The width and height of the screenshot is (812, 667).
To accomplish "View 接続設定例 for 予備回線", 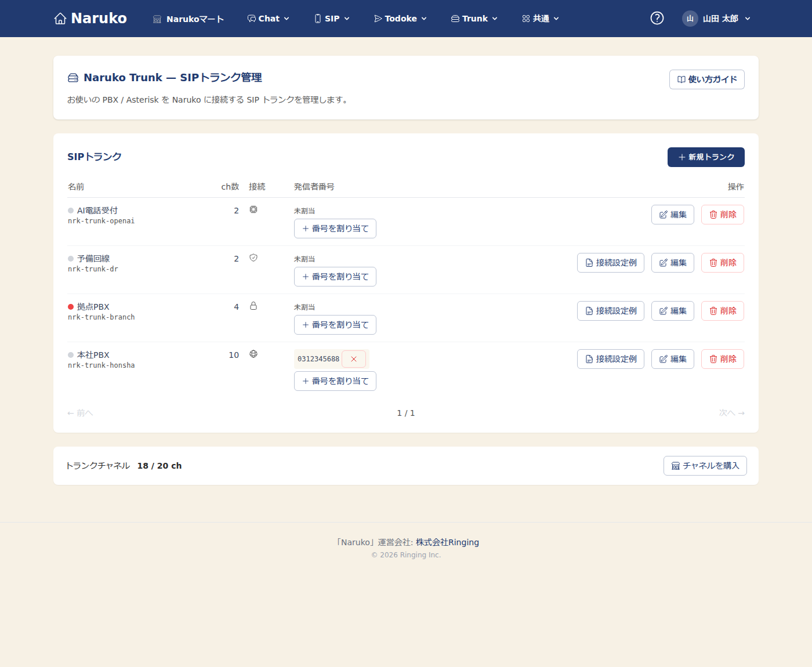I will (x=611, y=263).
